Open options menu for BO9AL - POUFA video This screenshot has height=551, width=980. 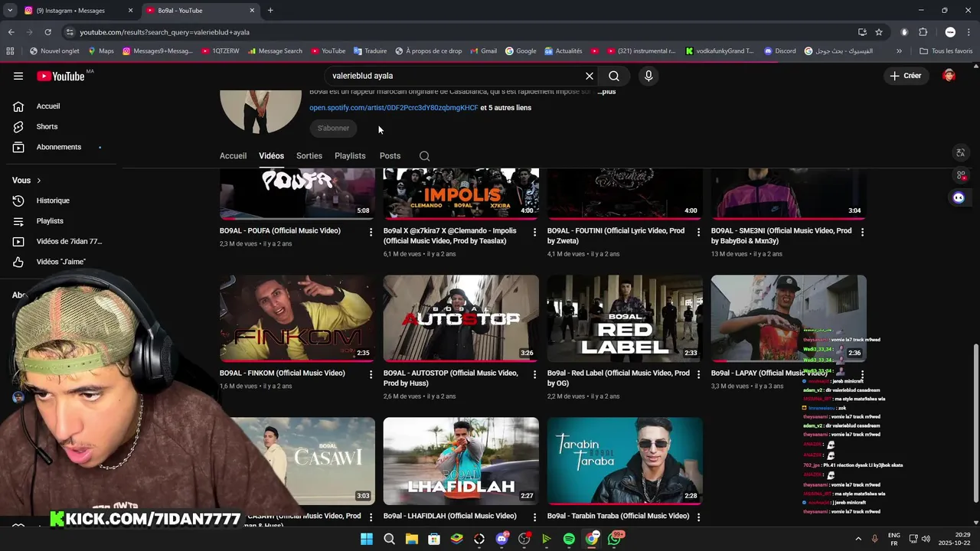(371, 232)
